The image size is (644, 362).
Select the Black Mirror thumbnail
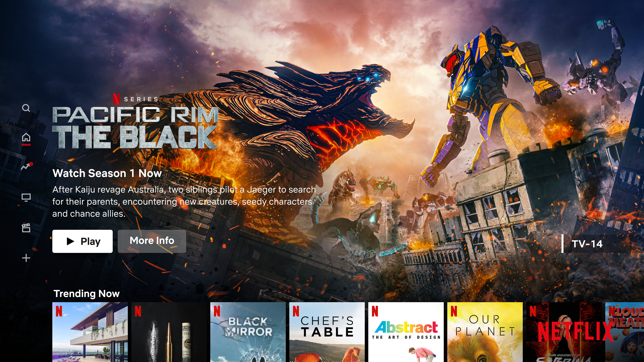coord(248,332)
